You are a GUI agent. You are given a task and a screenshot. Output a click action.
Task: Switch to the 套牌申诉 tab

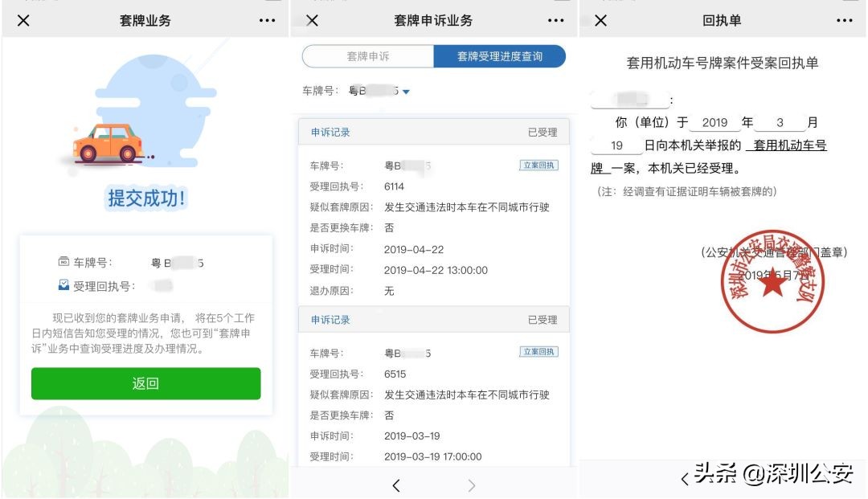tap(370, 56)
